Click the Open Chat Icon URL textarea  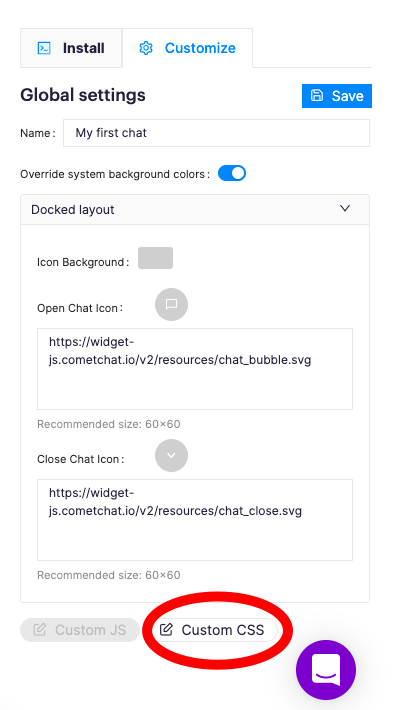(x=195, y=369)
